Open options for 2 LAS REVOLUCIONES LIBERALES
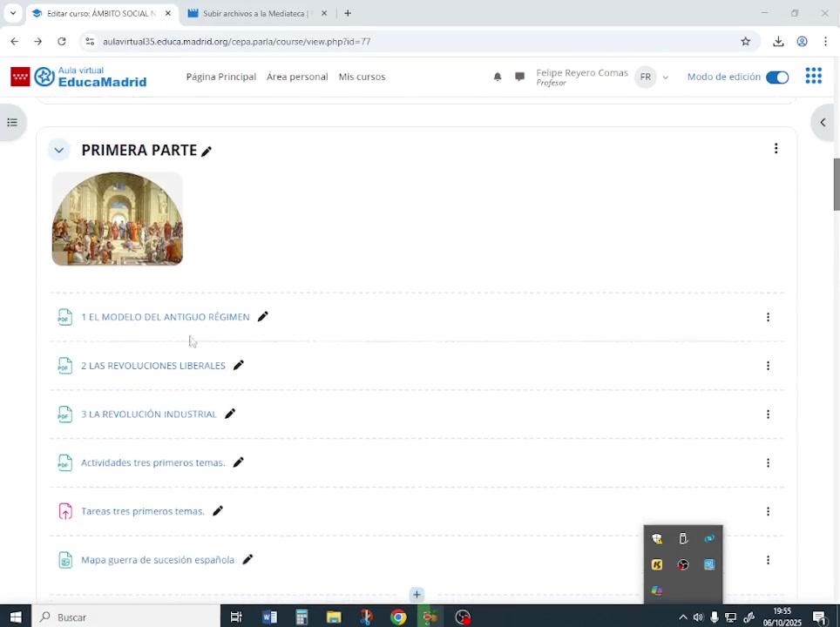The width and height of the screenshot is (840, 627). pos(768,366)
